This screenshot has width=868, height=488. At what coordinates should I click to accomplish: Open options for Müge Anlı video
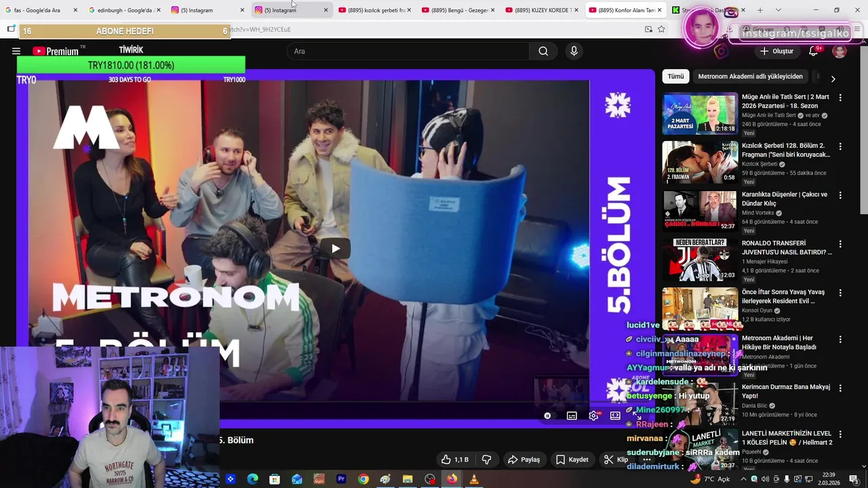[x=840, y=98]
